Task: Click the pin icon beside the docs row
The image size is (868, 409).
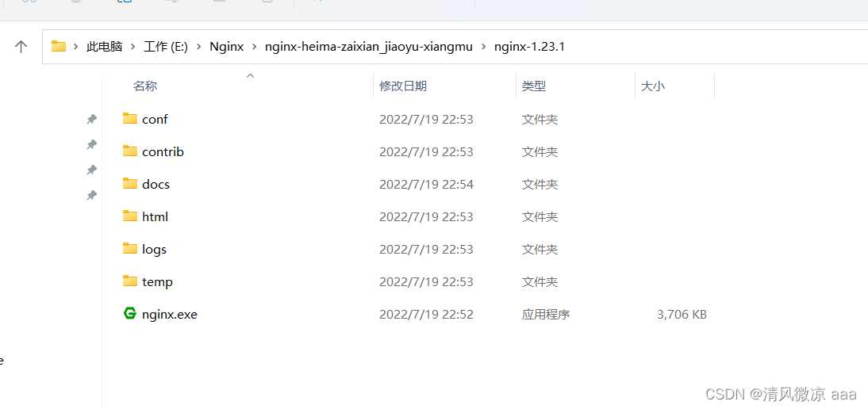Action: tap(92, 170)
